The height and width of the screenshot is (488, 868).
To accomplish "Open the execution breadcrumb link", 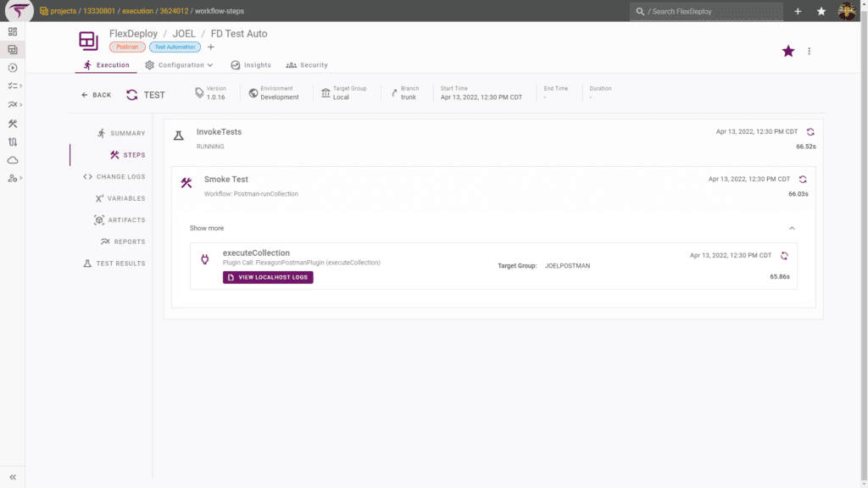I will tap(138, 11).
